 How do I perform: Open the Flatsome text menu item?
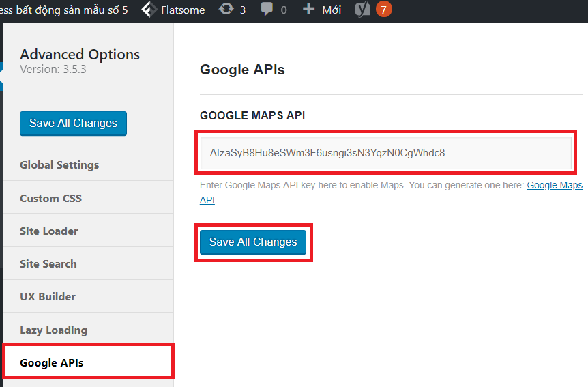[183, 10]
